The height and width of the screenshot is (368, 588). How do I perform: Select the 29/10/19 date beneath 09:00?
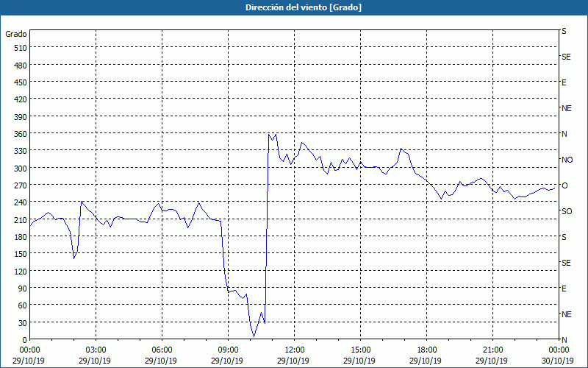tap(227, 361)
